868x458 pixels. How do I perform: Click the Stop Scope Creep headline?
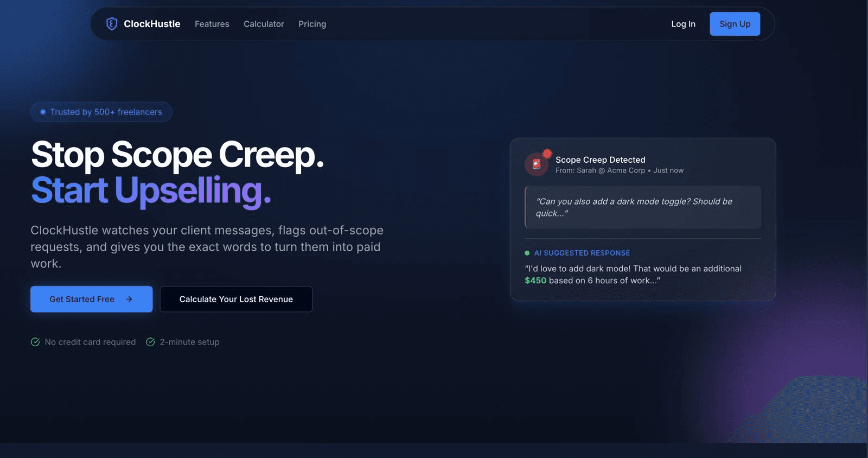tap(177, 155)
